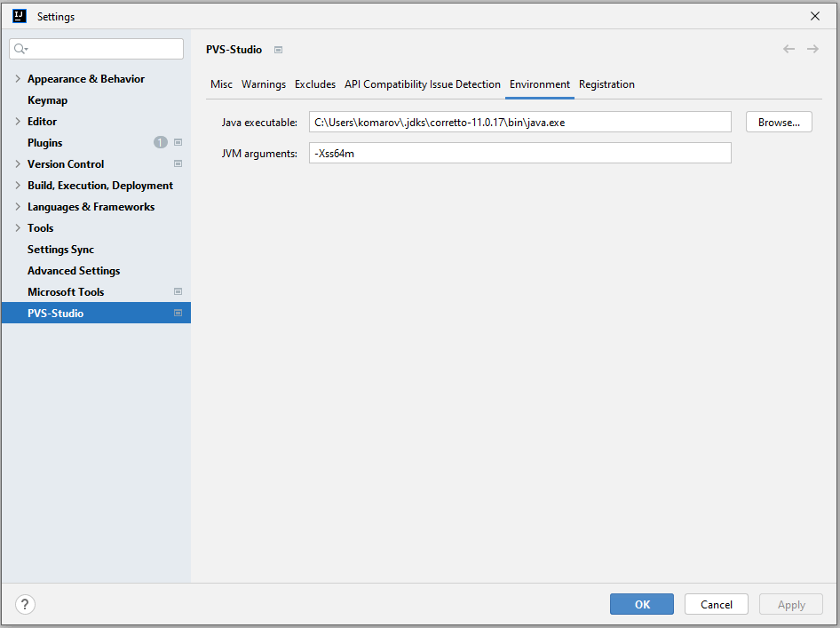Click the forward navigation arrow
Image resolution: width=840 pixels, height=628 pixels.
[812, 49]
